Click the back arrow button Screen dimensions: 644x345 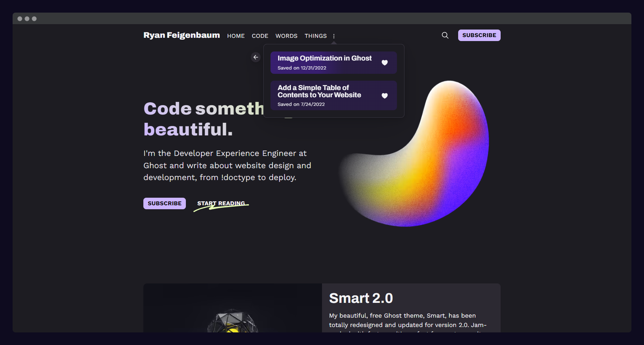pos(256,57)
